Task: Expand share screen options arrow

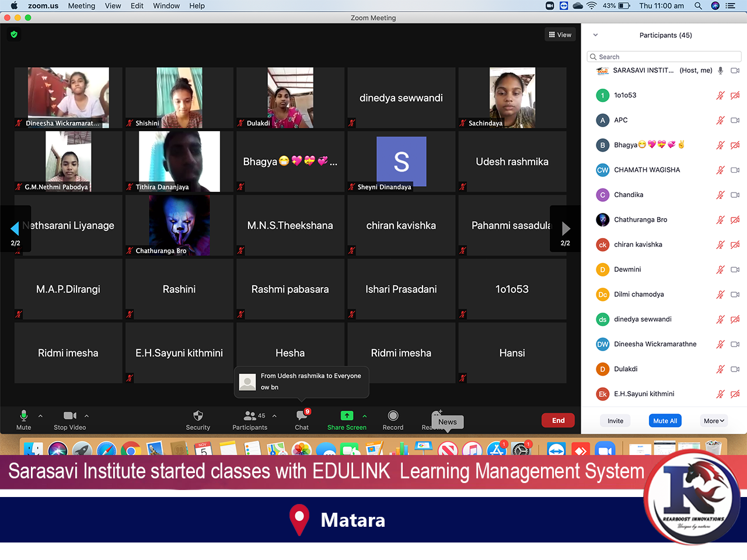Action: 365,416
